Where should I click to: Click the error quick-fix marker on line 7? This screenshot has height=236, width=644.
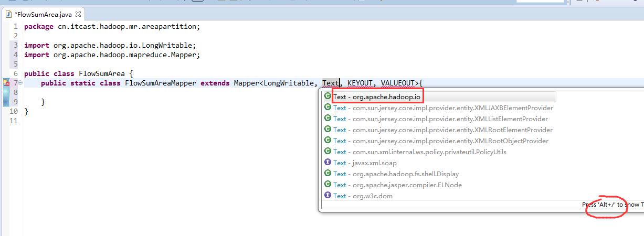point(7,83)
